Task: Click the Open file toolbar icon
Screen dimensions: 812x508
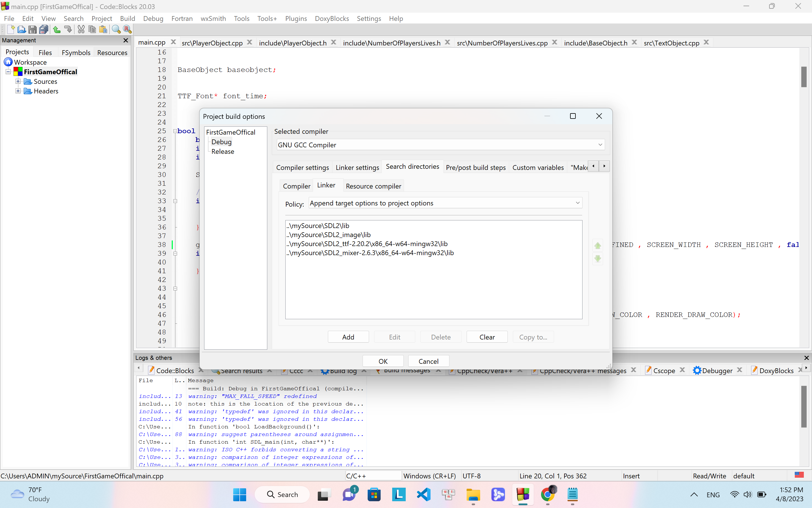Action: point(21,30)
